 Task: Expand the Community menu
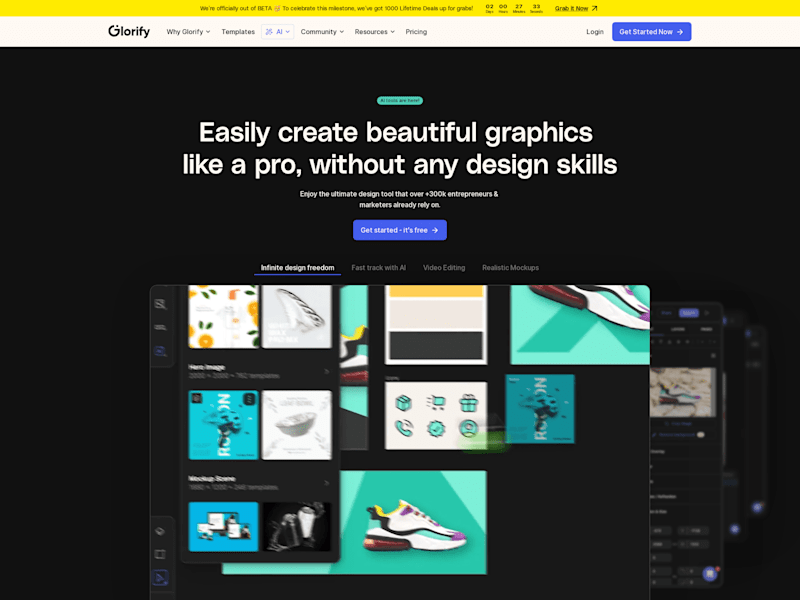[322, 32]
